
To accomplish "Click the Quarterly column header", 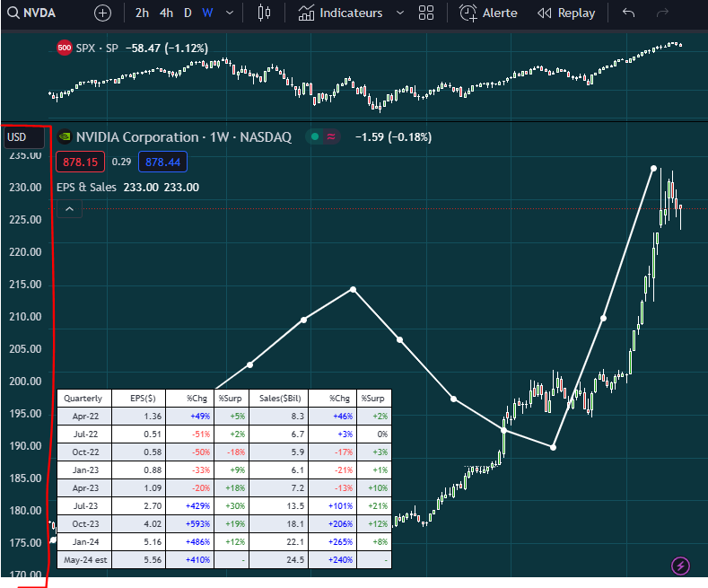I will 84,399.
